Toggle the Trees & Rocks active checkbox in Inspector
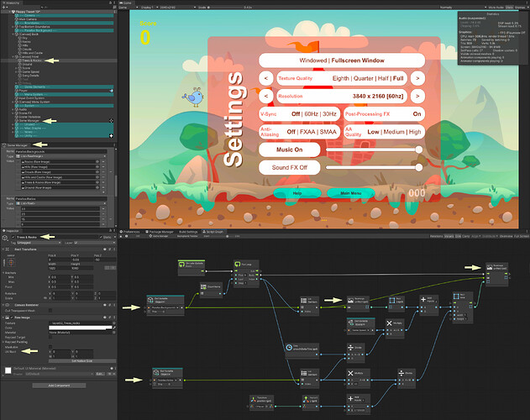 tap(13, 237)
